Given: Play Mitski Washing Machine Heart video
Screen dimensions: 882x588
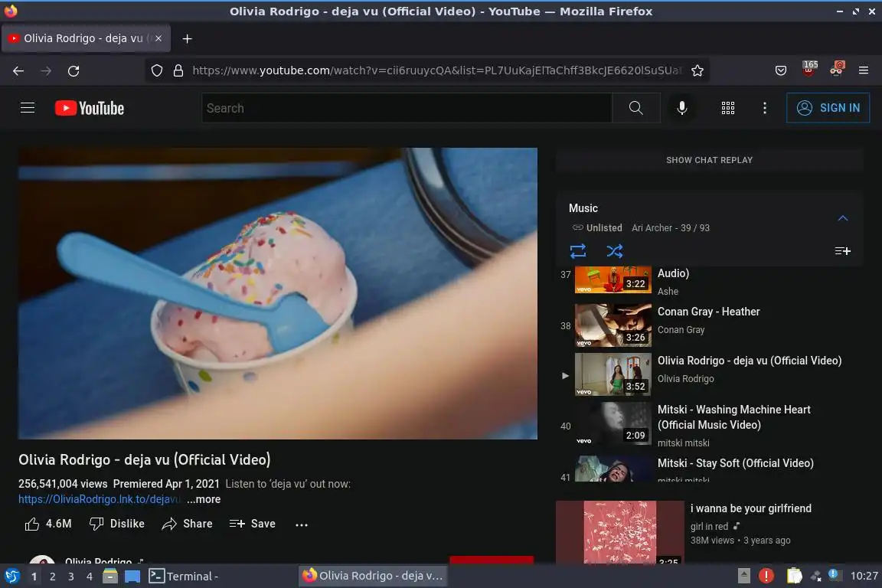Looking at the screenshot, I should [x=709, y=426].
